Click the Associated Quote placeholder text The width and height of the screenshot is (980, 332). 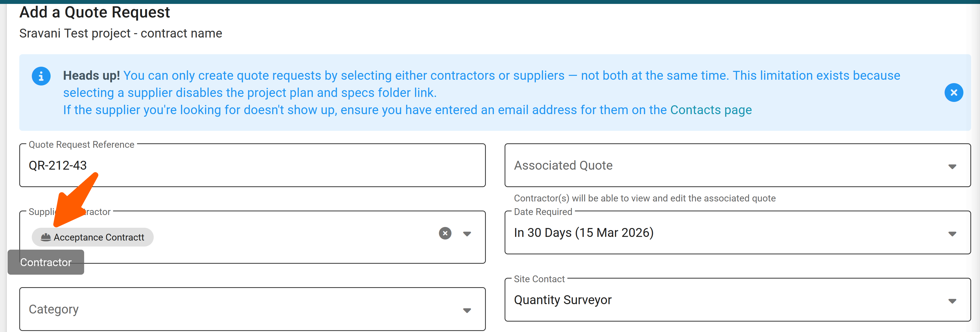(x=563, y=166)
